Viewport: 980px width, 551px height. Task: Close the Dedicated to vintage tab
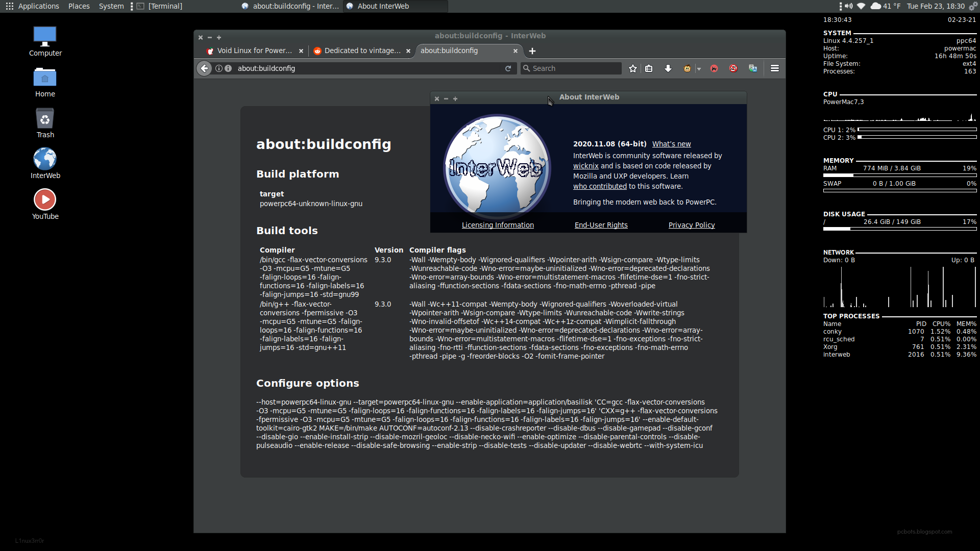click(x=408, y=51)
